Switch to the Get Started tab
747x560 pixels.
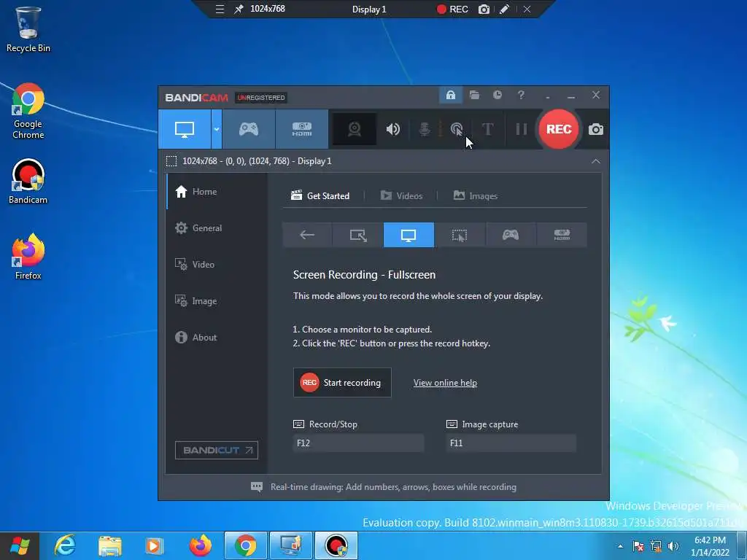coord(320,195)
